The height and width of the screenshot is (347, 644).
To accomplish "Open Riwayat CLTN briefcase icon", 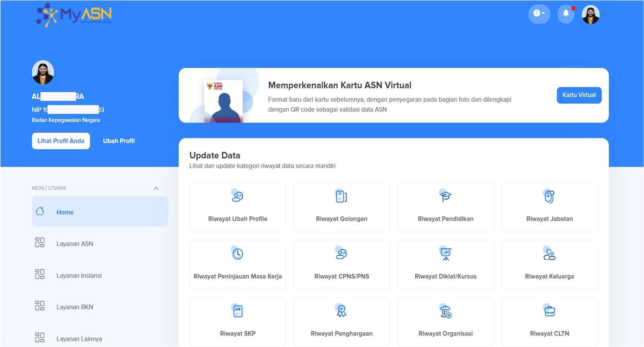I will click(x=549, y=310).
